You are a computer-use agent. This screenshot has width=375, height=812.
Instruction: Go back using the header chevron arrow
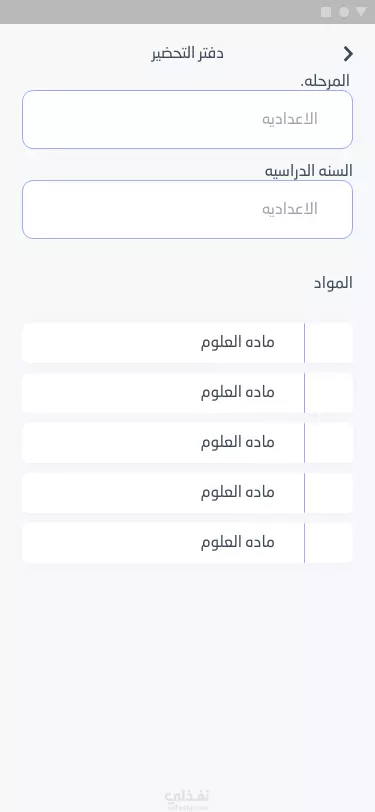coord(348,53)
